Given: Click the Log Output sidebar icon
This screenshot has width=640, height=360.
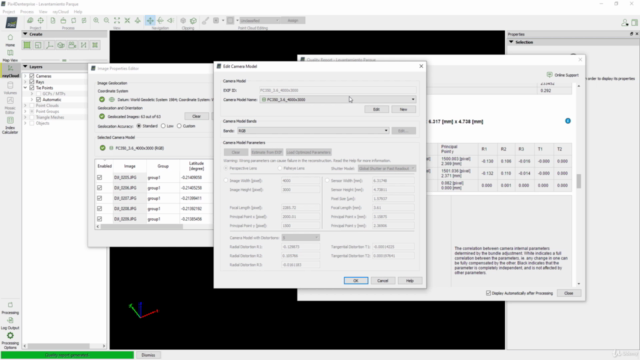Looking at the screenshot, I should (x=10, y=323).
